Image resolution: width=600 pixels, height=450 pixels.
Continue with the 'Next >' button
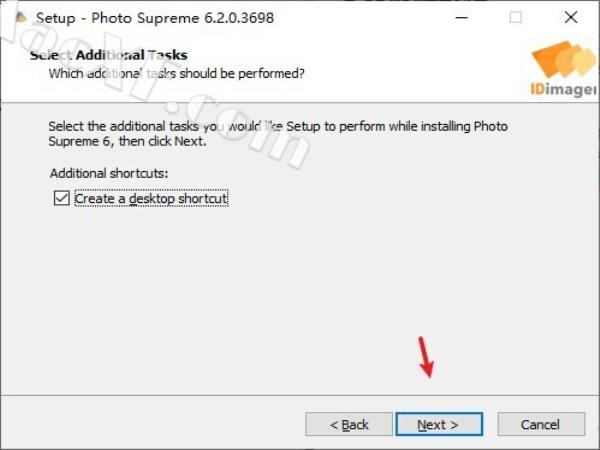(x=439, y=424)
